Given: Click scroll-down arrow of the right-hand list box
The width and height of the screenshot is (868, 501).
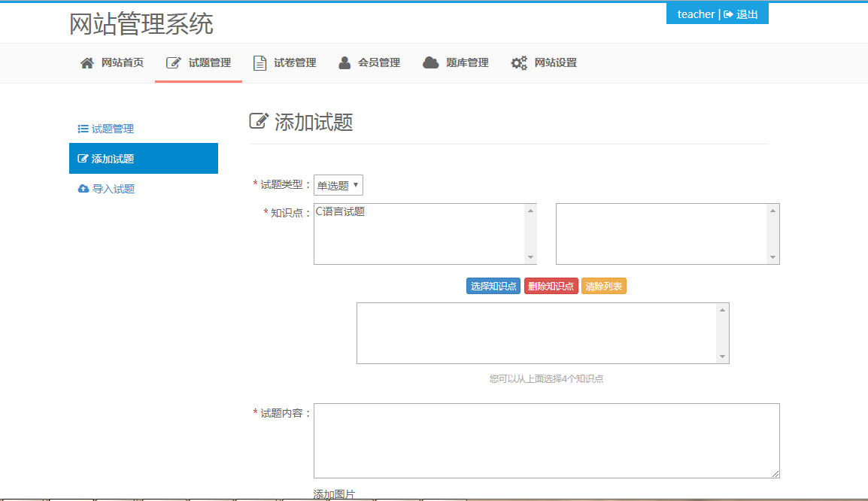Looking at the screenshot, I should [772, 257].
